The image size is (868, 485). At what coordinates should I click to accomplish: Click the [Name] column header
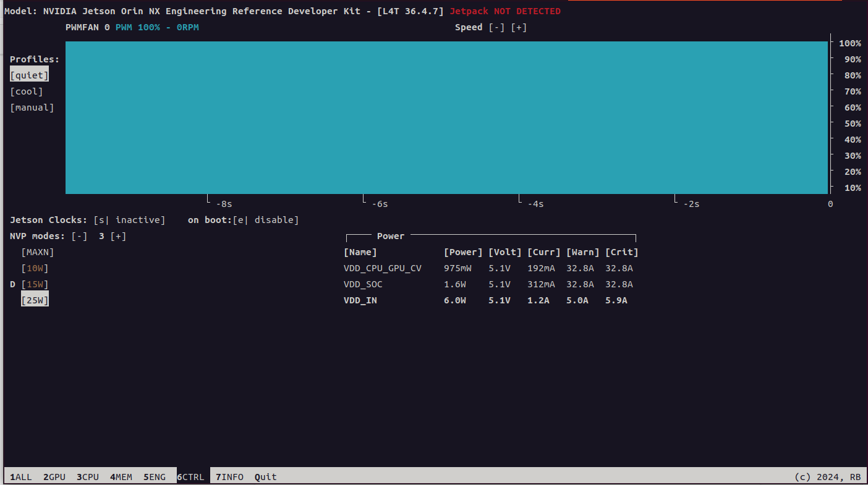(360, 252)
